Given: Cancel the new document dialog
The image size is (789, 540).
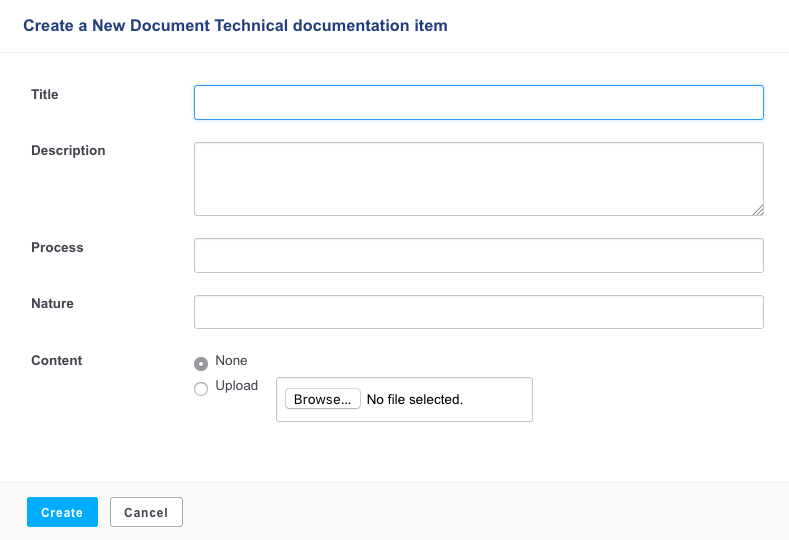Looking at the screenshot, I should pyautogui.click(x=146, y=512).
